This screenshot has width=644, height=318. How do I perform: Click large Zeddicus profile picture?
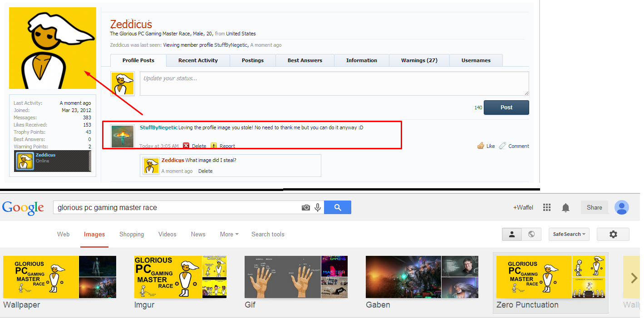point(53,48)
